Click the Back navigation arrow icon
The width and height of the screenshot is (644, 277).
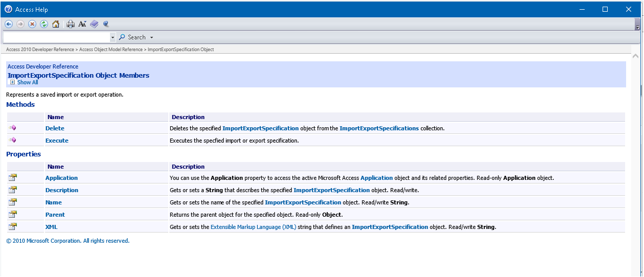[x=9, y=24]
